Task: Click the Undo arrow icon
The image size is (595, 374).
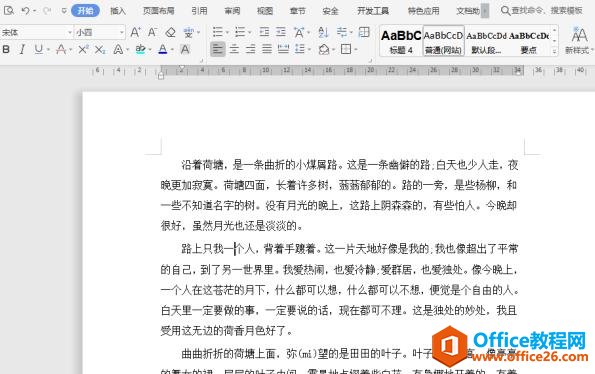Action: click(26, 11)
